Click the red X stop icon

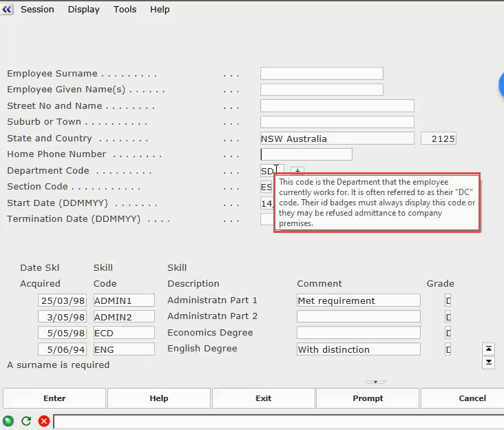(x=44, y=420)
